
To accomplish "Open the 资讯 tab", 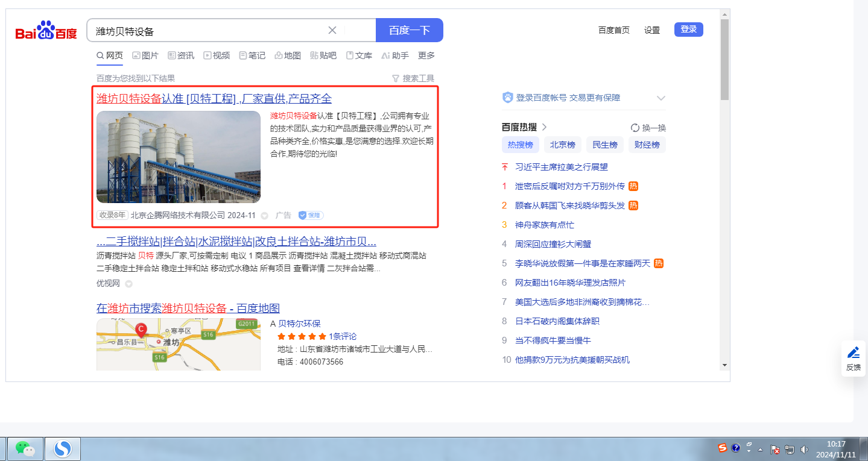I will 181,55.
